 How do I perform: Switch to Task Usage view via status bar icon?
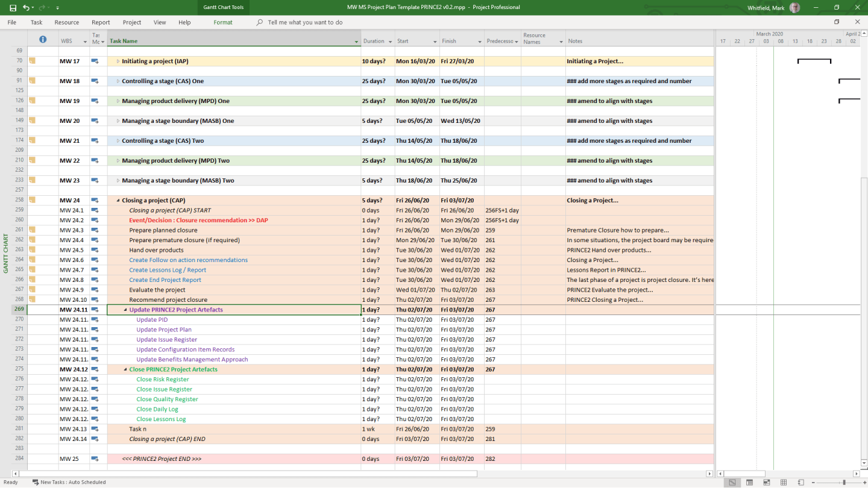749,482
